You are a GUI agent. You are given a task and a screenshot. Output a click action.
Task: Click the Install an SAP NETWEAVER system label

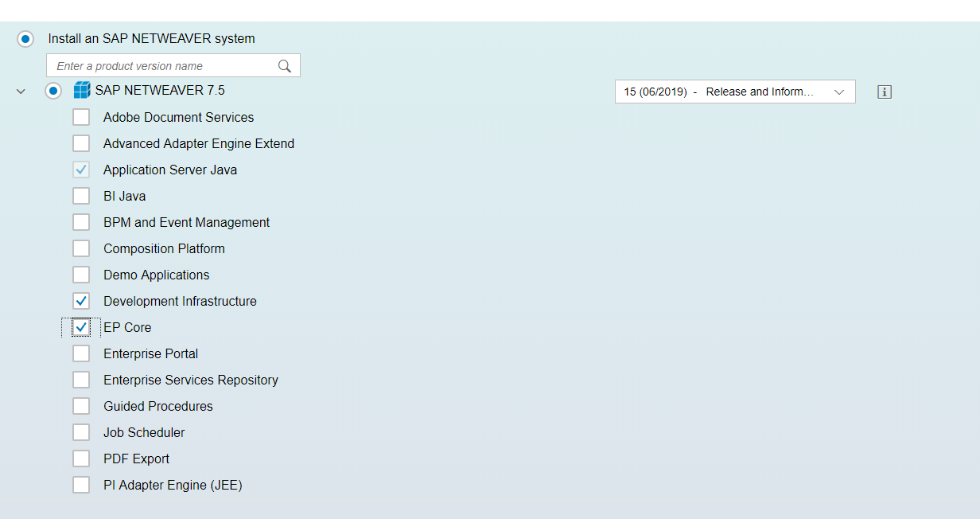(152, 38)
